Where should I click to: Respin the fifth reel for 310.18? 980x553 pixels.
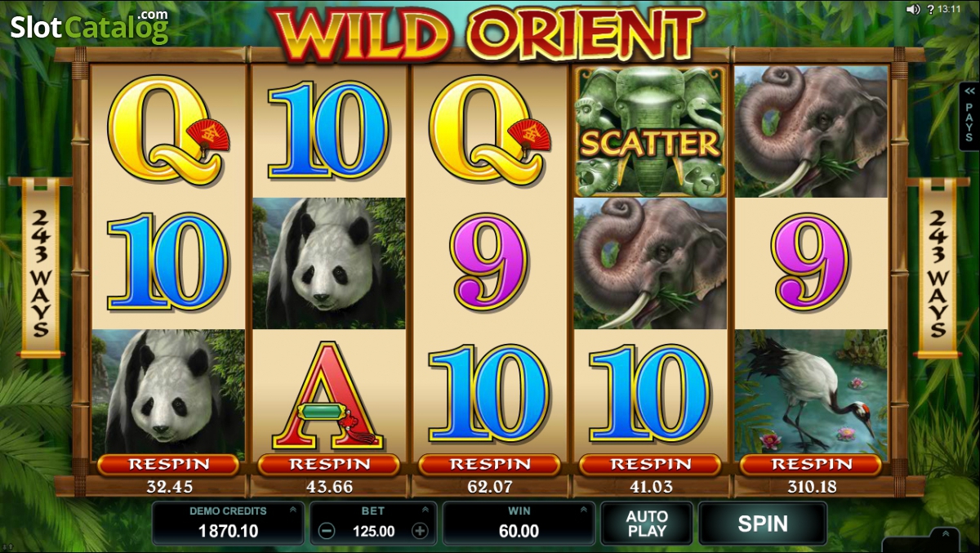tap(811, 465)
